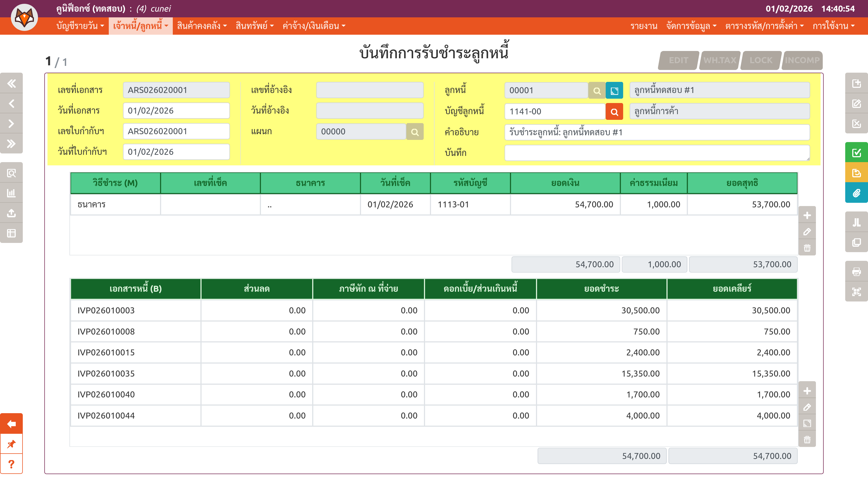Click the blue paperclip attachment icon
This screenshot has height=488, width=868.
(856, 193)
